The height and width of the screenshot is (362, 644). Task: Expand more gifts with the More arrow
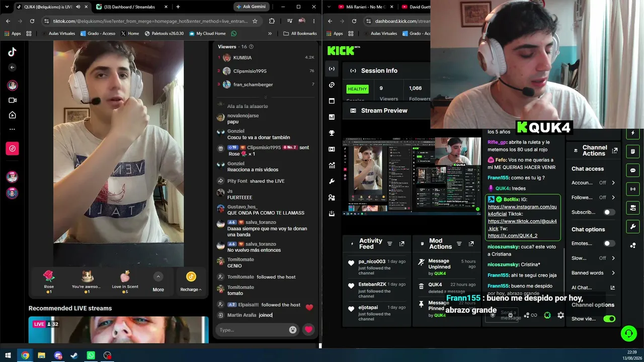158,281
